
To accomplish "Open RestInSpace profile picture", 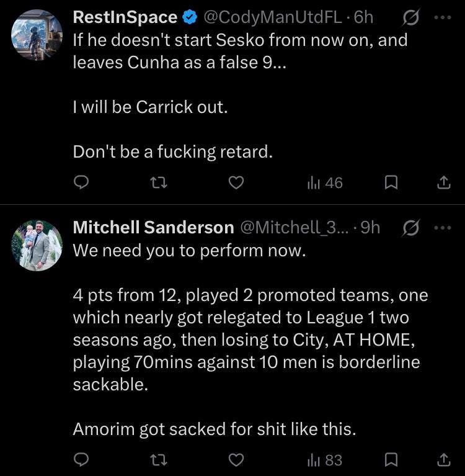I will tap(37, 35).
